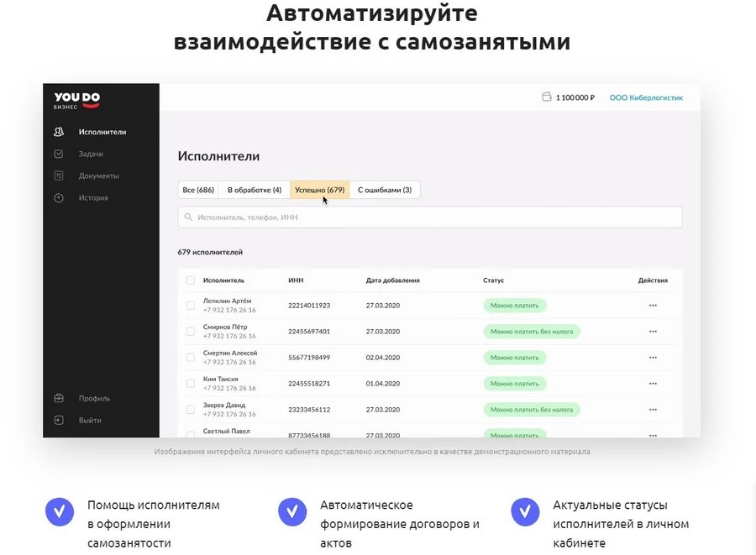This screenshot has height=555, width=756.
Task: Click the YouDo Business logo
Action: 76,101
